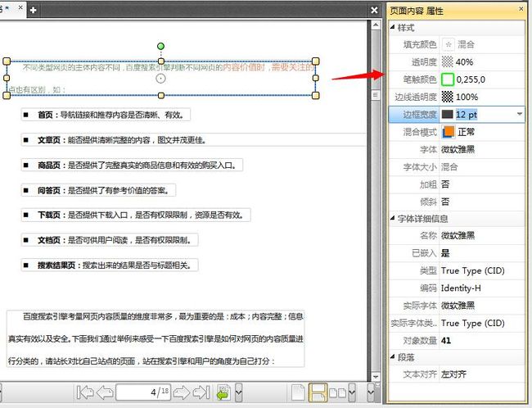Click the 文本对齐 左对齐 value

453,374
